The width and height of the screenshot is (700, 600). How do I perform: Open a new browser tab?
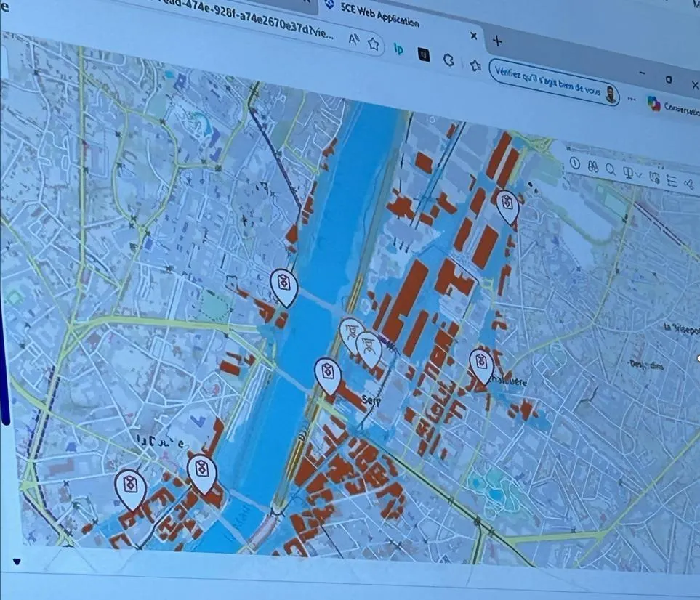pos(497,41)
